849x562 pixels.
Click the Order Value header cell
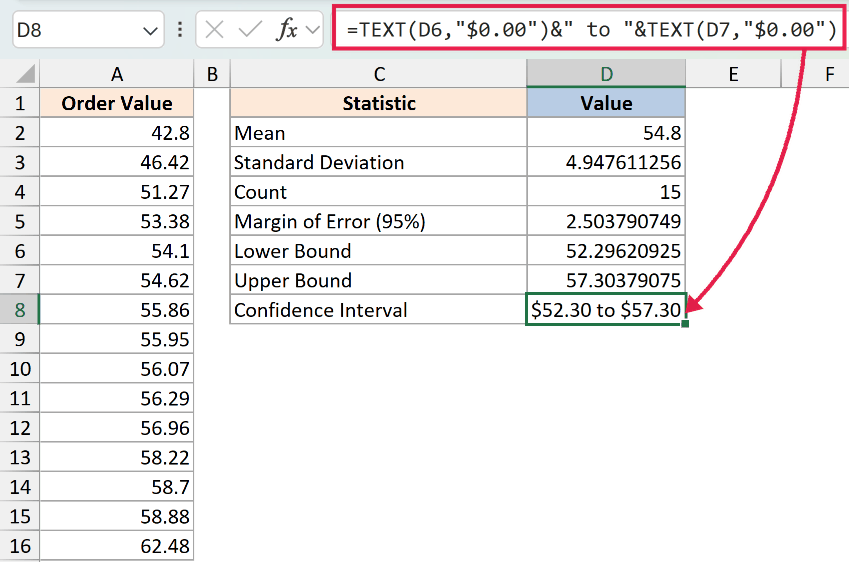[x=116, y=103]
